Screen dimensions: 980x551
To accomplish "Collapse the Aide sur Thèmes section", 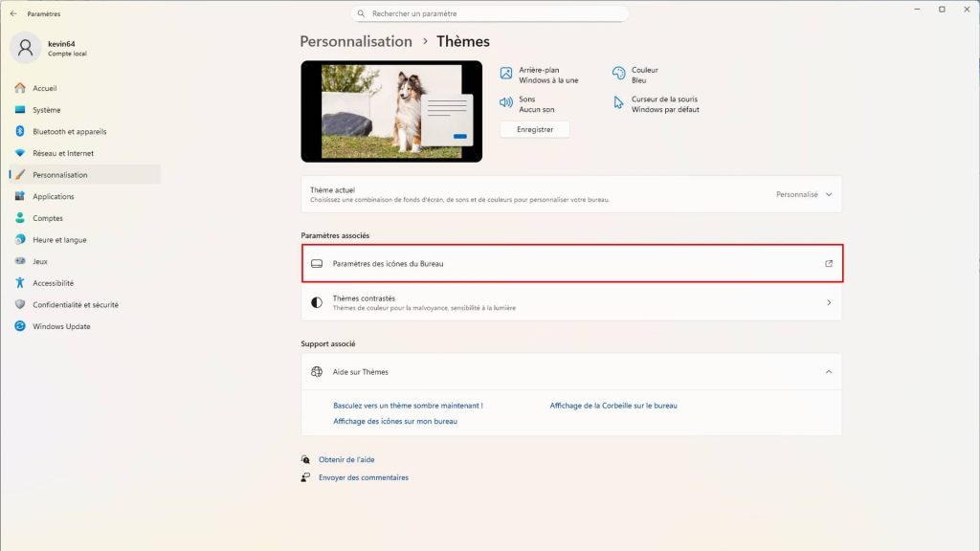I will coord(829,371).
